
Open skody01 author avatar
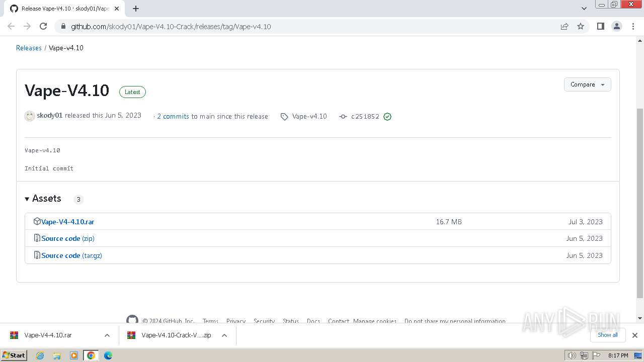pos(30,116)
